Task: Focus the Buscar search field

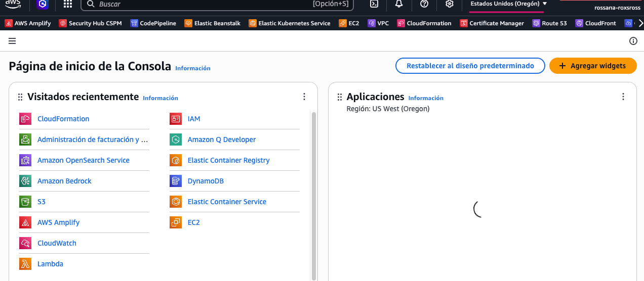Action: [217, 4]
